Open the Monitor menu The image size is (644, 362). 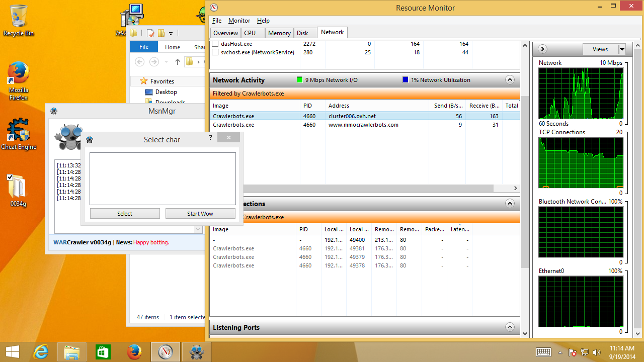(x=239, y=21)
